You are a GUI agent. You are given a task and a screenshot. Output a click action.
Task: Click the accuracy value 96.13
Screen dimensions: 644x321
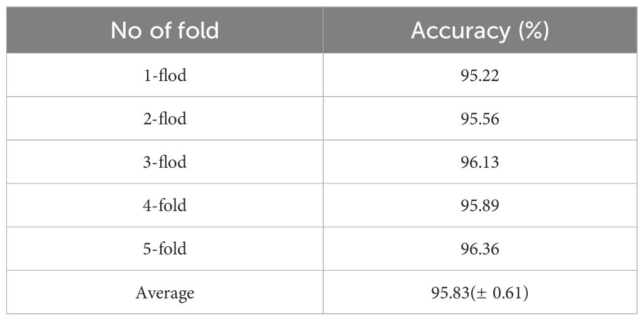pyautogui.click(x=480, y=163)
